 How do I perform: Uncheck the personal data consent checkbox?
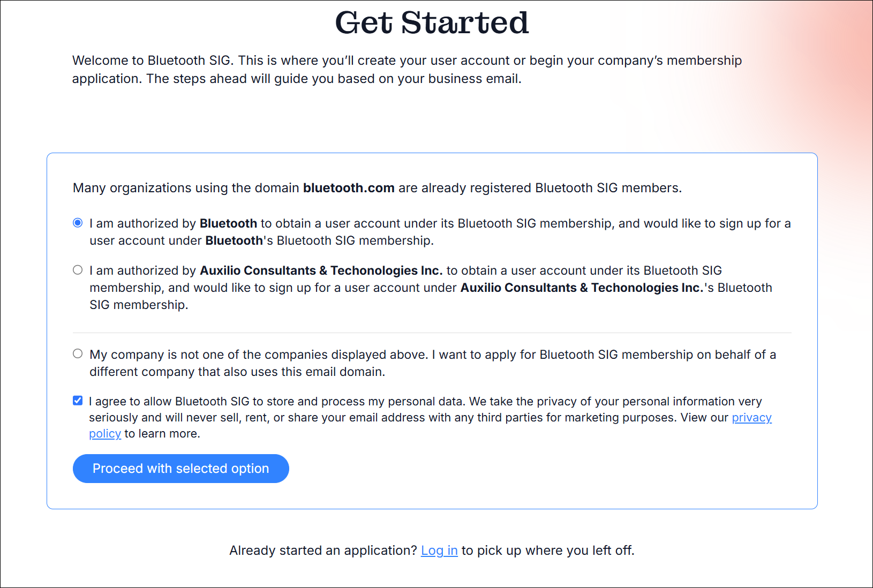(78, 401)
